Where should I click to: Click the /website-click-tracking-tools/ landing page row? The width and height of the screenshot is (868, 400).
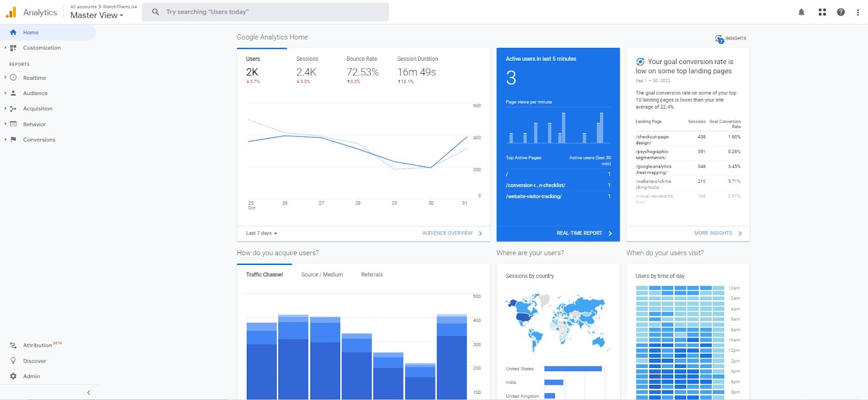point(688,184)
